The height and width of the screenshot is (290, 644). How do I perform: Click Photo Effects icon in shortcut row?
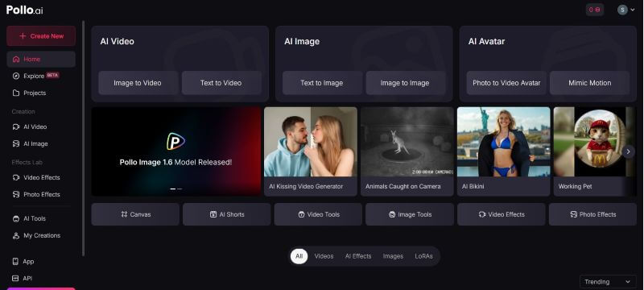click(x=574, y=214)
